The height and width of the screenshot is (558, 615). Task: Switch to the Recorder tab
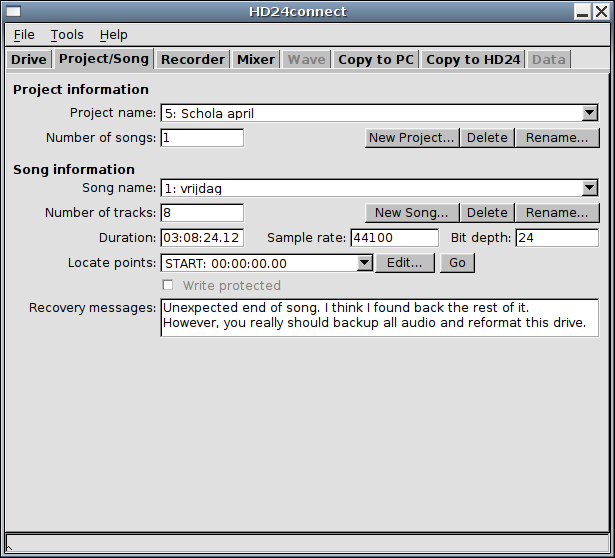coord(193,59)
